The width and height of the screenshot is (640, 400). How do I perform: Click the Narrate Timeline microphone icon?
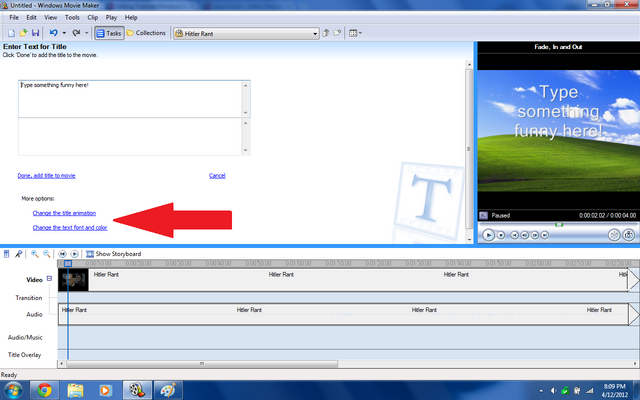18,254
